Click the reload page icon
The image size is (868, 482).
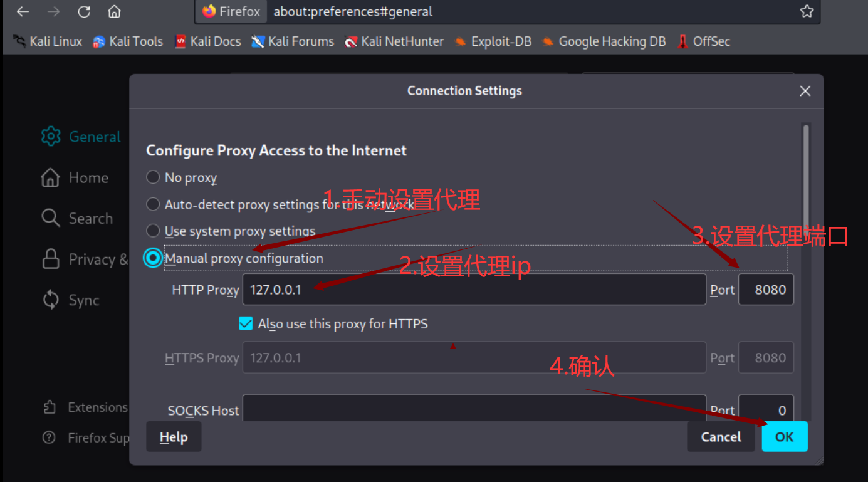[x=84, y=11]
